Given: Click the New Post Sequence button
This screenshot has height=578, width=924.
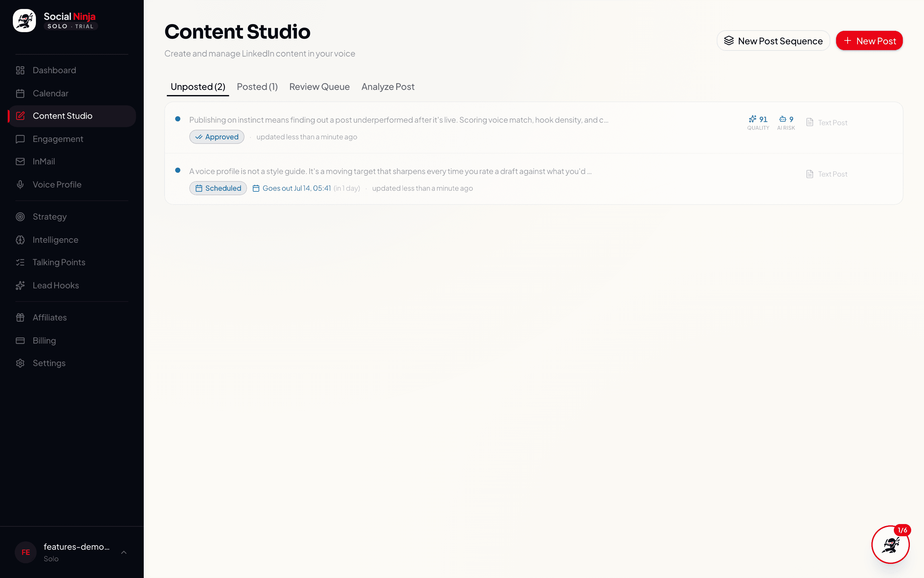Looking at the screenshot, I should coord(773,41).
